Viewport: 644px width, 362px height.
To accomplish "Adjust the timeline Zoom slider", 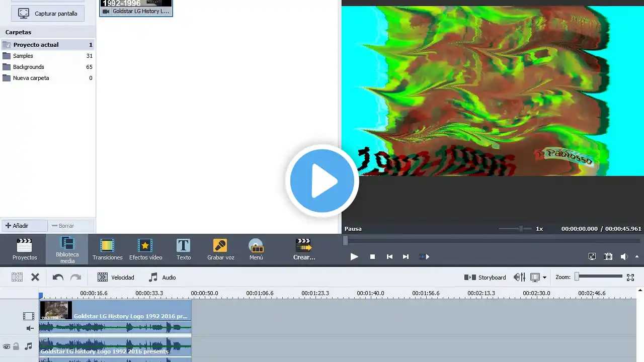I will point(599,276).
